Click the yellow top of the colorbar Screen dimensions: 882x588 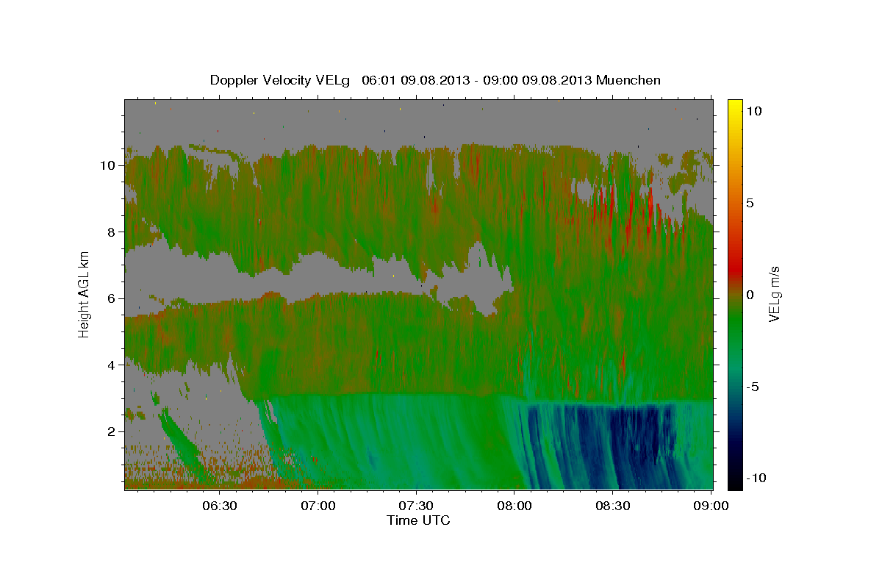[x=734, y=107]
